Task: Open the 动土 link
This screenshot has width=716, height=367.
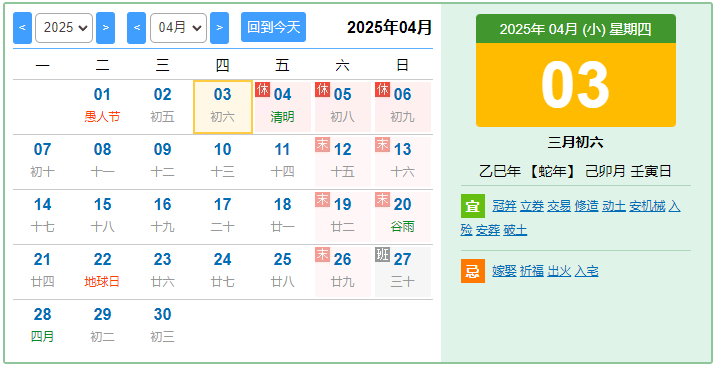Action: click(614, 206)
